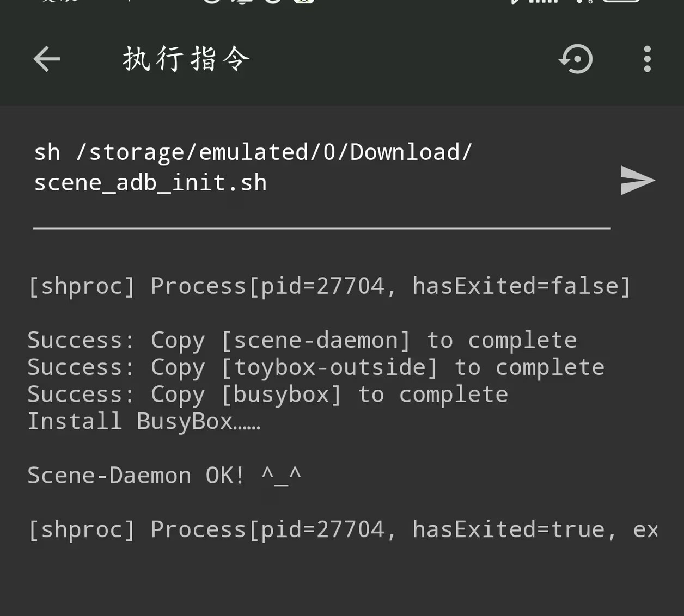The height and width of the screenshot is (616, 684).
Task: Click the "pid=27704" text in the last line
Action: point(322,529)
